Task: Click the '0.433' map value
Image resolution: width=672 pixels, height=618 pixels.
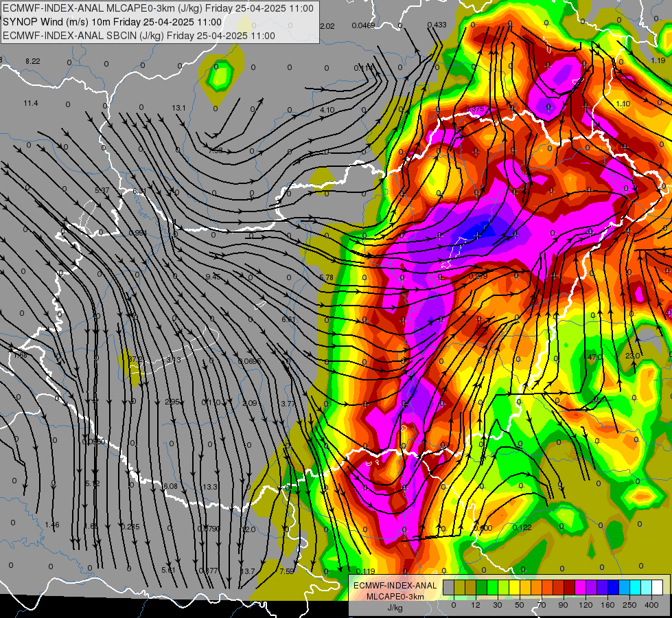Action: pyautogui.click(x=437, y=25)
